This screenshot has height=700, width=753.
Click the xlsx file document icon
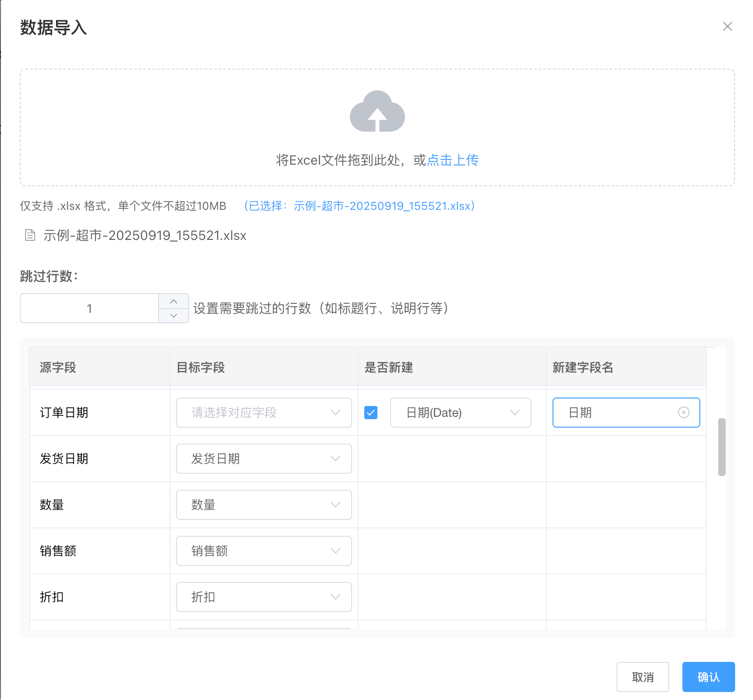click(x=30, y=235)
